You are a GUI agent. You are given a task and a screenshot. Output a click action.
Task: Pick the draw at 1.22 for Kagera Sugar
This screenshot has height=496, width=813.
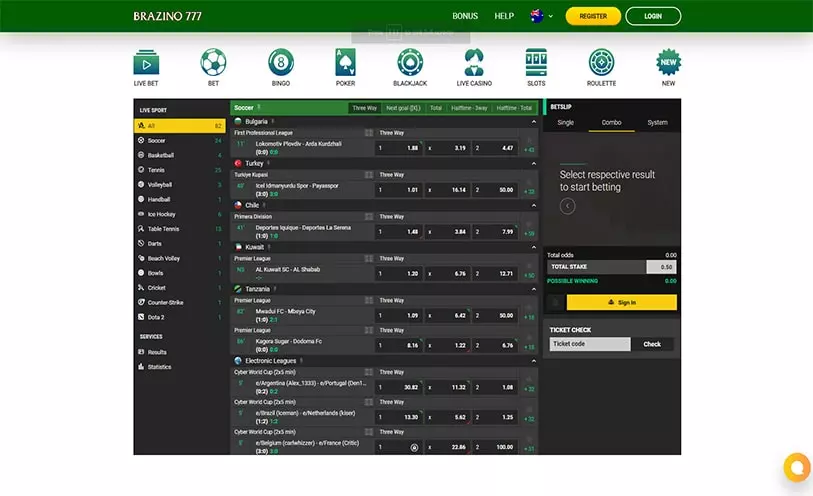coord(447,345)
